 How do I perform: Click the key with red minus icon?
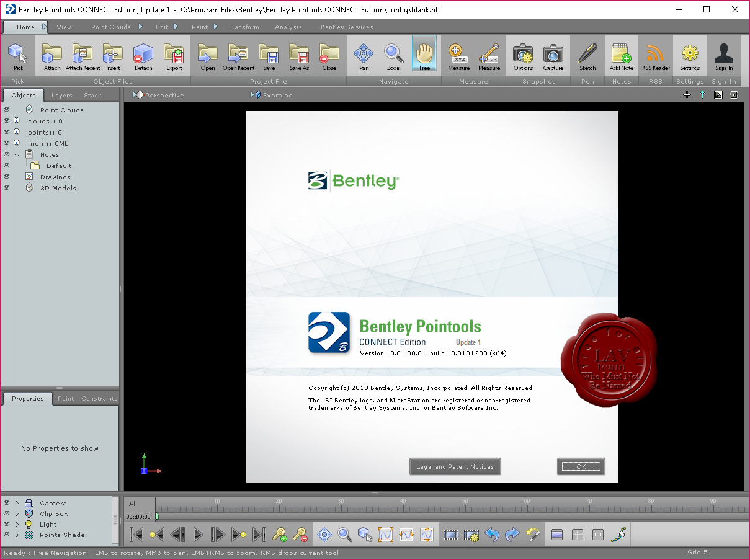pyautogui.click(x=300, y=534)
